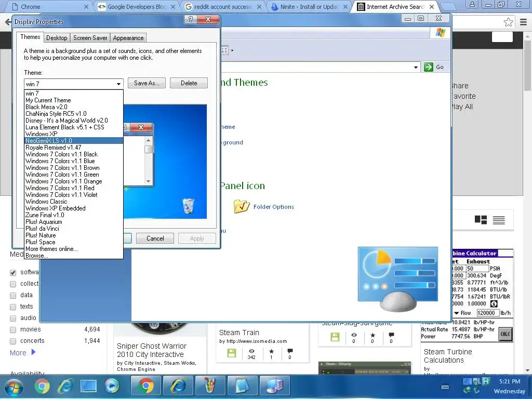Open the computer monitors taskbar button
This screenshot has width=532, height=399.
pyautogui.click(x=274, y=386)
